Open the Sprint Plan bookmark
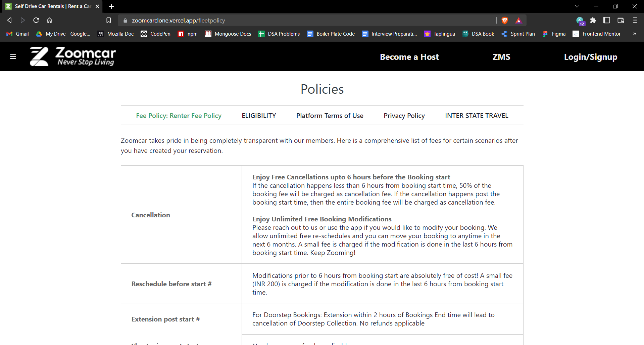This screenshot has width=644, height=345. point(518,34)
